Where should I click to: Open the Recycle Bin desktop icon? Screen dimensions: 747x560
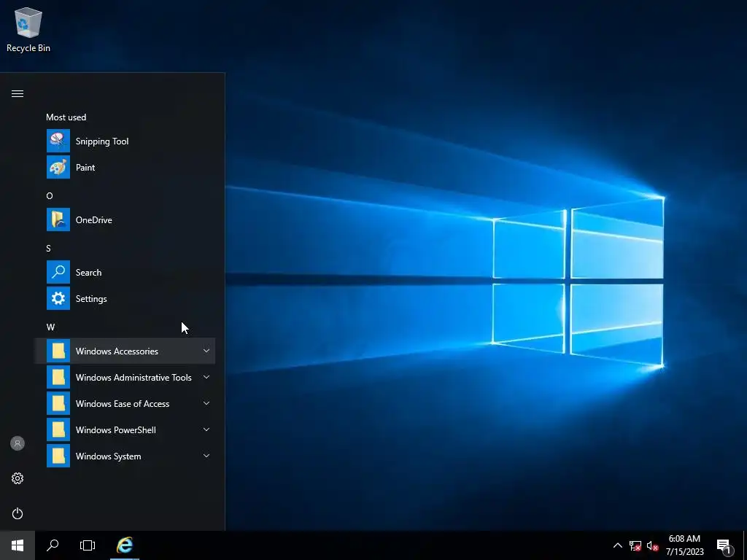28,29
